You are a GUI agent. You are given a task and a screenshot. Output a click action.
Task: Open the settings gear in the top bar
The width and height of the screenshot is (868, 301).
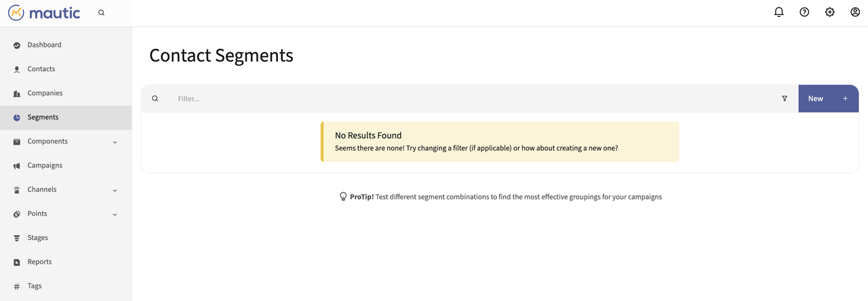pos(830,12)
